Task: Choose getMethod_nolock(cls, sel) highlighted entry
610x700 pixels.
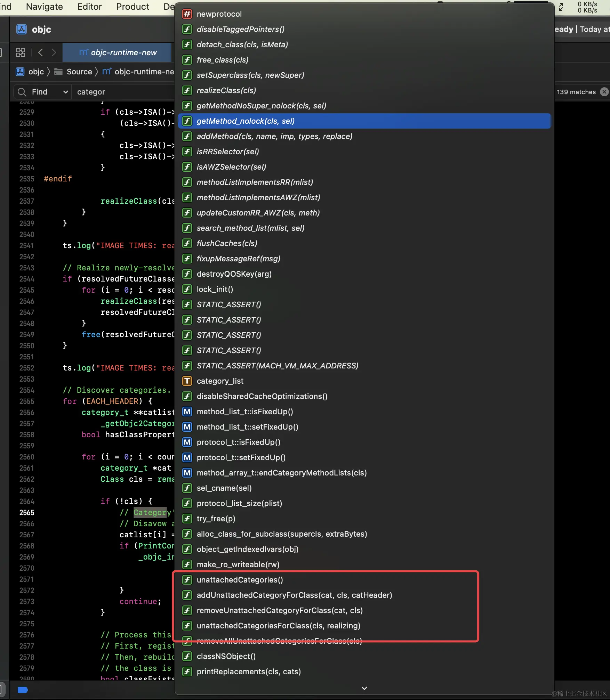Action: [x=364, y=121]
